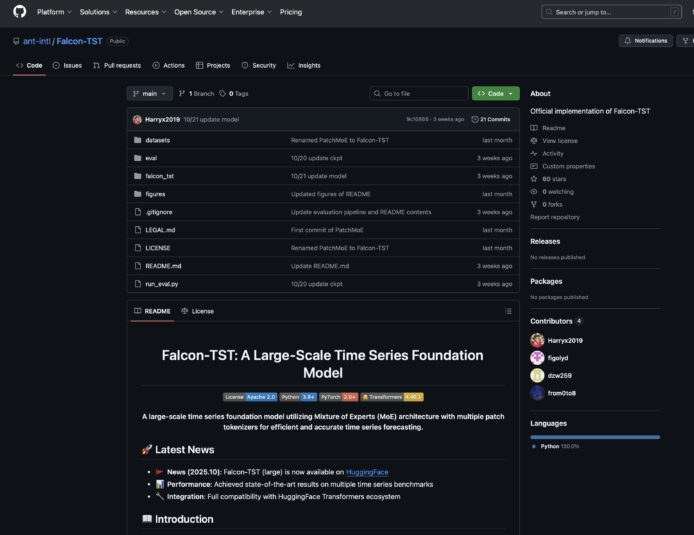Open Custom properties link
Screen dimensions: 694x535
click(x=568, y=166)
